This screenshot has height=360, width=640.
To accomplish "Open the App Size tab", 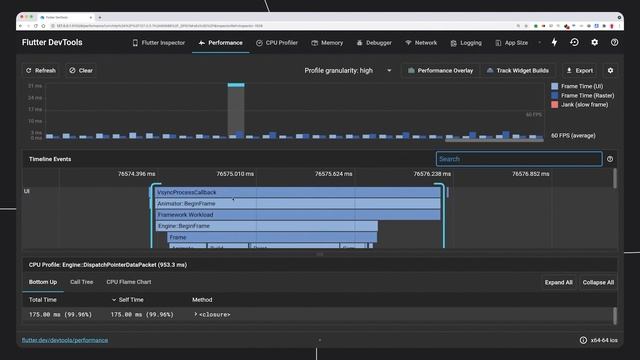I will click(511, 43).
